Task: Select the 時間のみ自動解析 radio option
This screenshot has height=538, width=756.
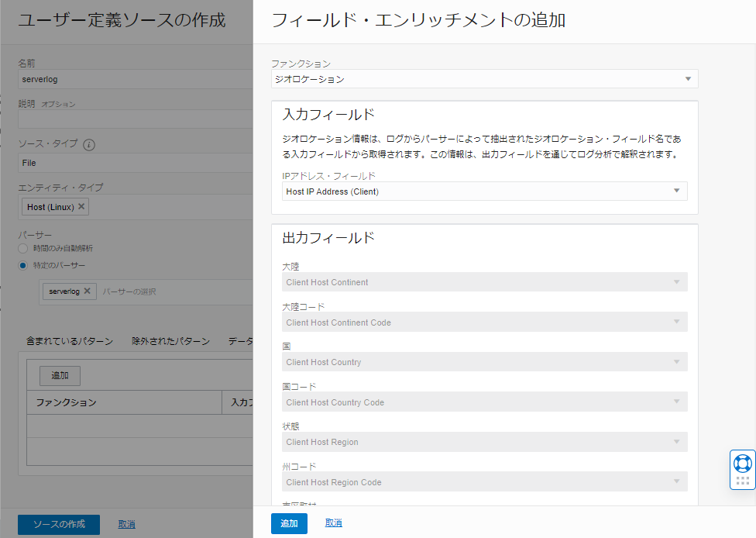Action: pos(22,248)
